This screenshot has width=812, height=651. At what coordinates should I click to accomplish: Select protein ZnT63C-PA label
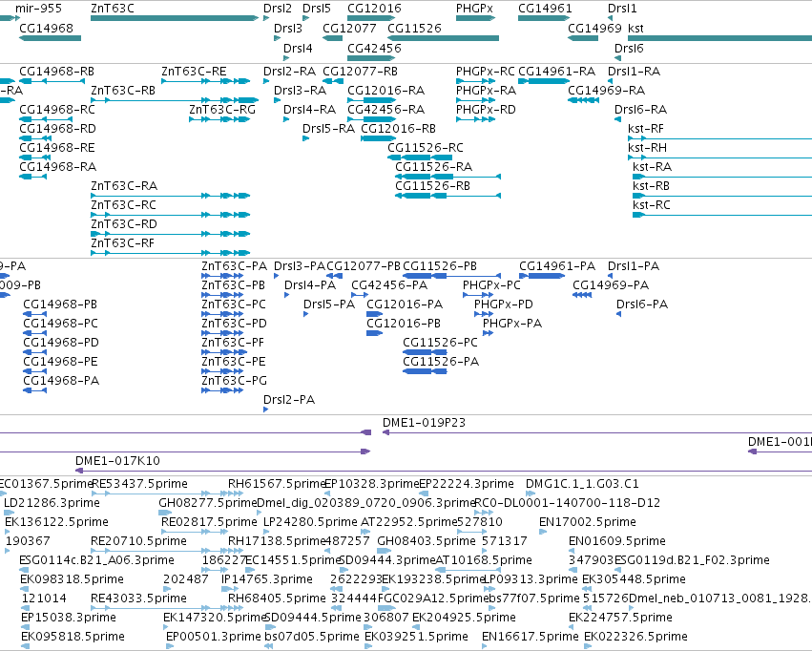tap(235, 266)
